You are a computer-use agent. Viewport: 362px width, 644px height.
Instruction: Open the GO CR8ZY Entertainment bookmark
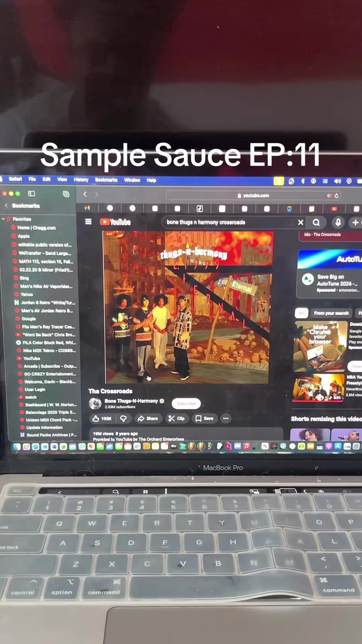tap(47, 374)
